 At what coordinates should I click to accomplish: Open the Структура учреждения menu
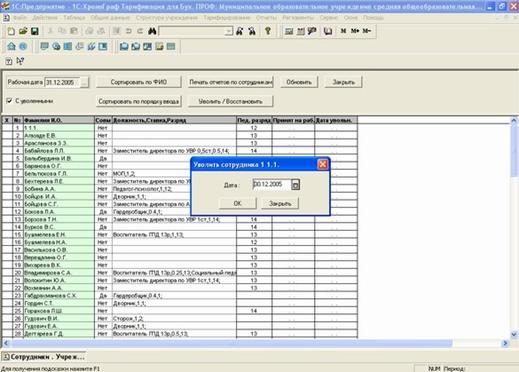[167, 18]
